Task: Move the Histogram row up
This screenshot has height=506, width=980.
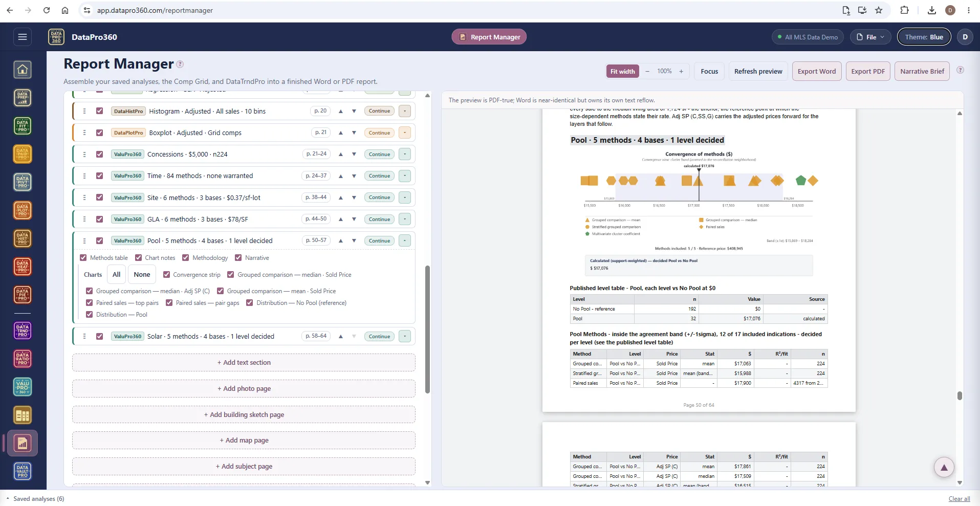Action: pos(341,111)
